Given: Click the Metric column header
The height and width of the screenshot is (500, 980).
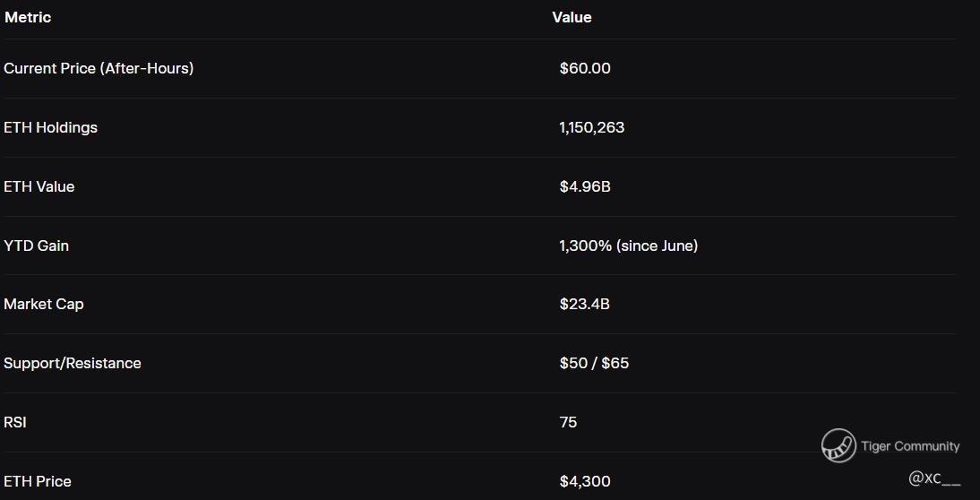Looking at the screenshot, I should pos(28,17).
